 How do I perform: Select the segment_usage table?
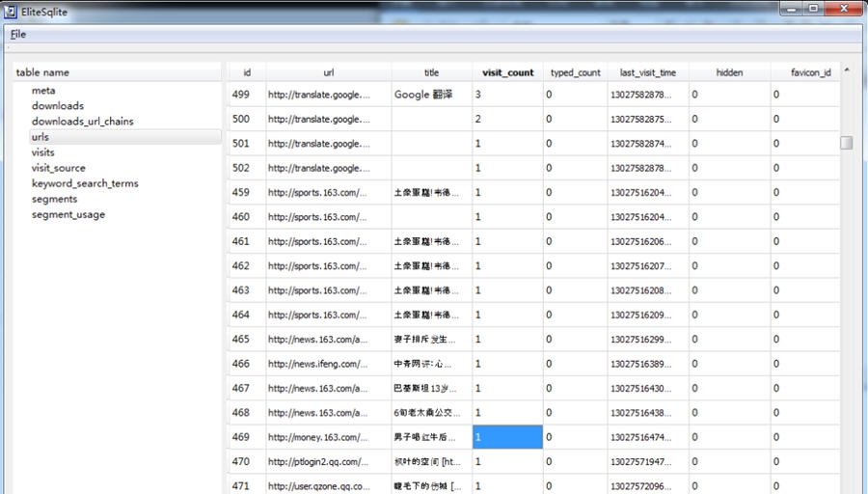(x=68, y=214)
